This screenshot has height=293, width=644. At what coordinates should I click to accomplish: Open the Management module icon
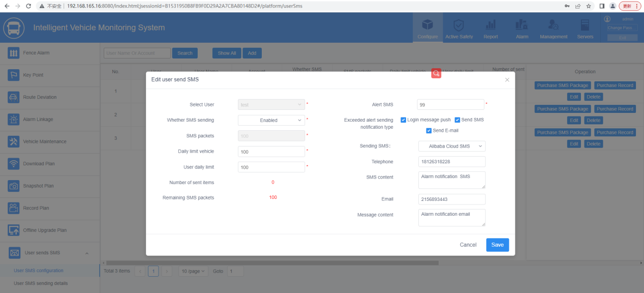(x=554, y=25)
